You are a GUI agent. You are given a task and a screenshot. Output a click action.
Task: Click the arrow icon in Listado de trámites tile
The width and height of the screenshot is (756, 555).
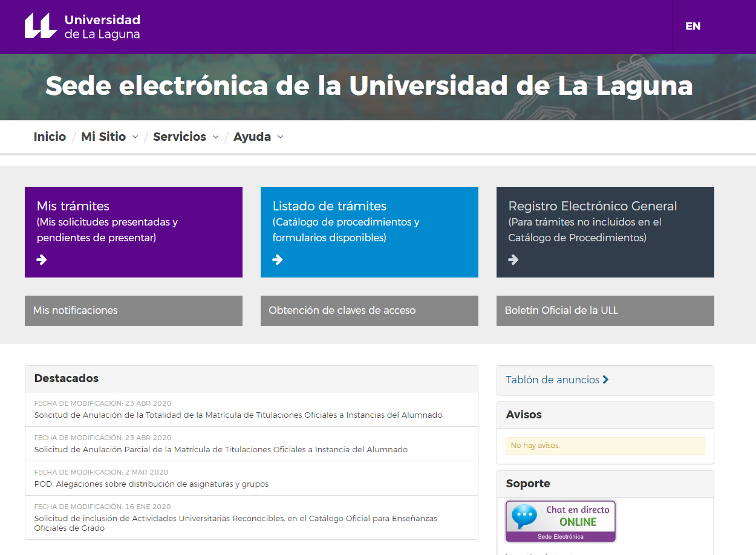(278, 259)
